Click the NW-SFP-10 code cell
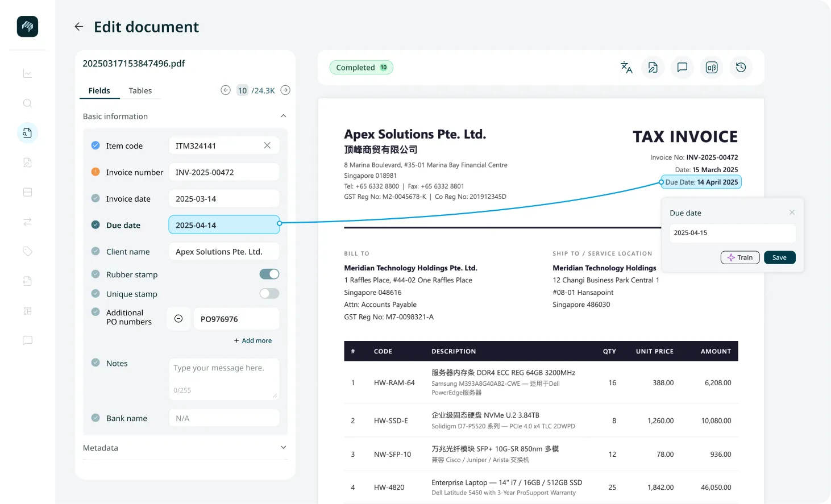The height and width of the screenshot is (504, 831). [x=392, y=455]
